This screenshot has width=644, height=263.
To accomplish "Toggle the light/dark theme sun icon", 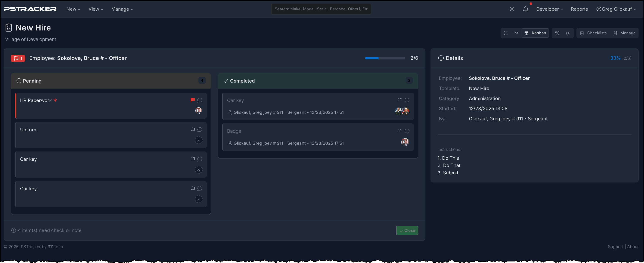I will tap(512, 9).
